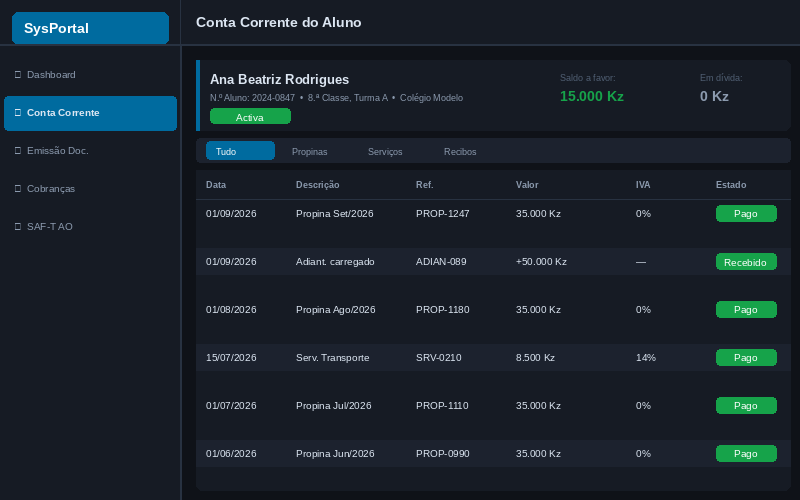Click the IVA column header
Image resolution: width=800 pixels, height=500 pixels.
[643, 185]
